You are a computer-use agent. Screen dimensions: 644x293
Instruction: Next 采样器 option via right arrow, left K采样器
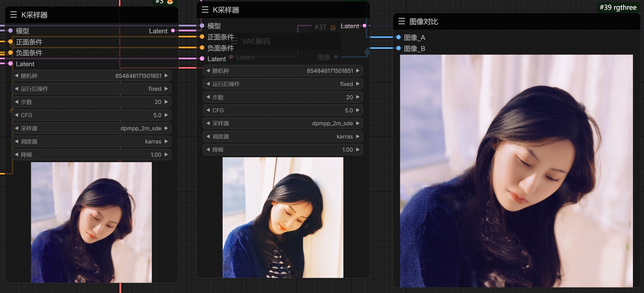click(166, 128)
